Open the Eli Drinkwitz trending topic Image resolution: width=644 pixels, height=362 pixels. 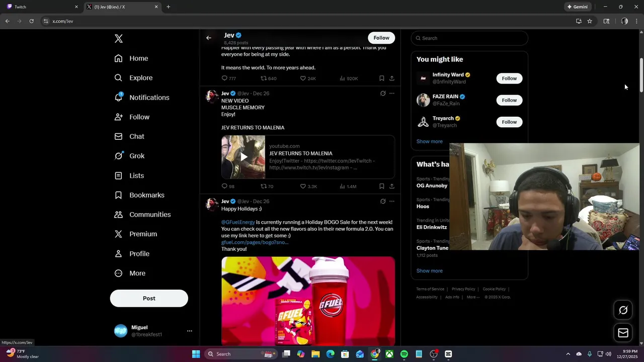tap(432, 227)
